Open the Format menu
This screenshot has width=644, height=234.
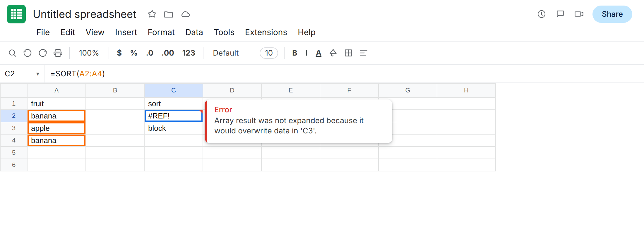click(161, 32)
